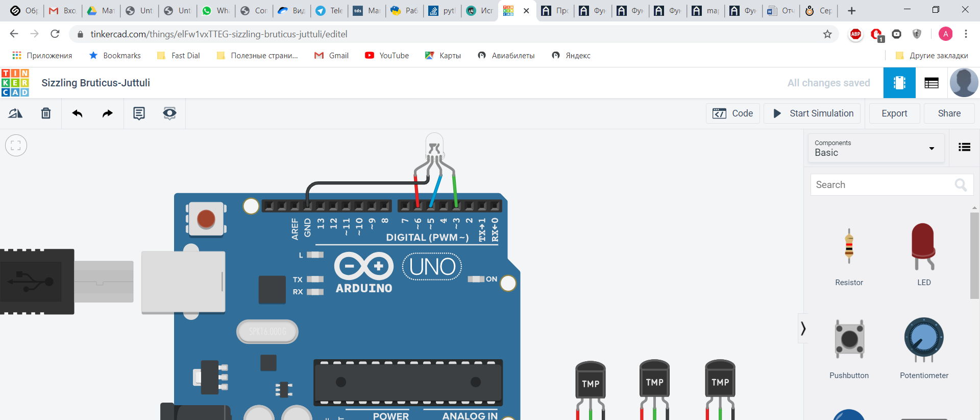Rotate the selected component

point(15,113)
